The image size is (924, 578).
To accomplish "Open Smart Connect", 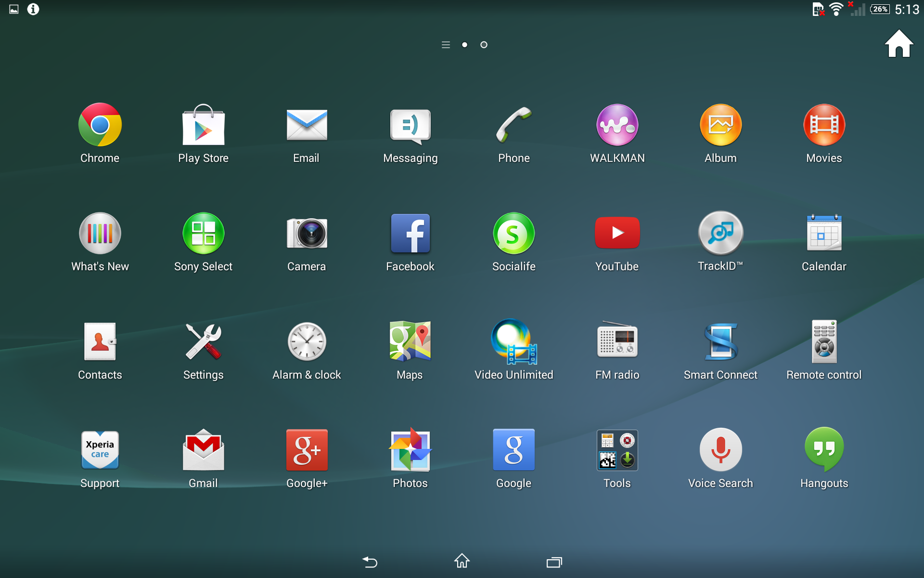I will click(720, 342).
